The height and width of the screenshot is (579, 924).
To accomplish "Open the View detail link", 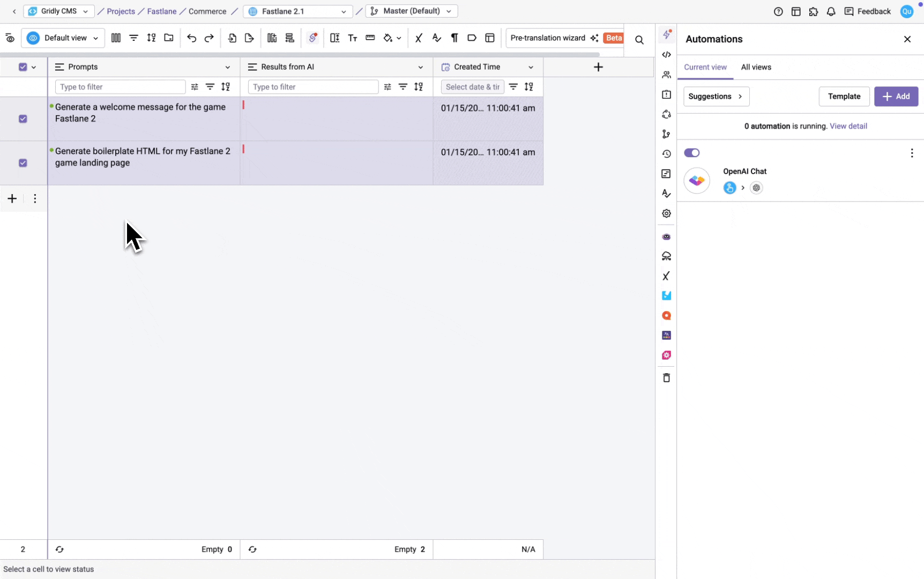I will pos(848,126).
